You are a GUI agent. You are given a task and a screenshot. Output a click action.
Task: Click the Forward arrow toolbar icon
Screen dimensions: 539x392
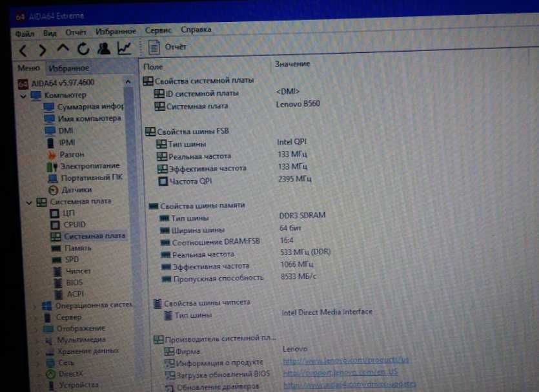(x=43, y=50)
